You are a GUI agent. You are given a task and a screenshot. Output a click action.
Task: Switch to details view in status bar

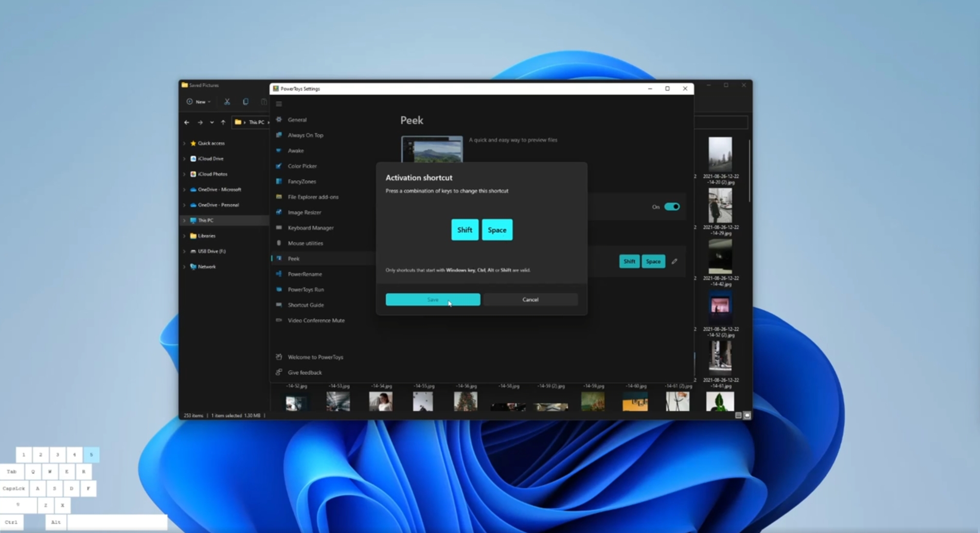click(x=738, y=415)
